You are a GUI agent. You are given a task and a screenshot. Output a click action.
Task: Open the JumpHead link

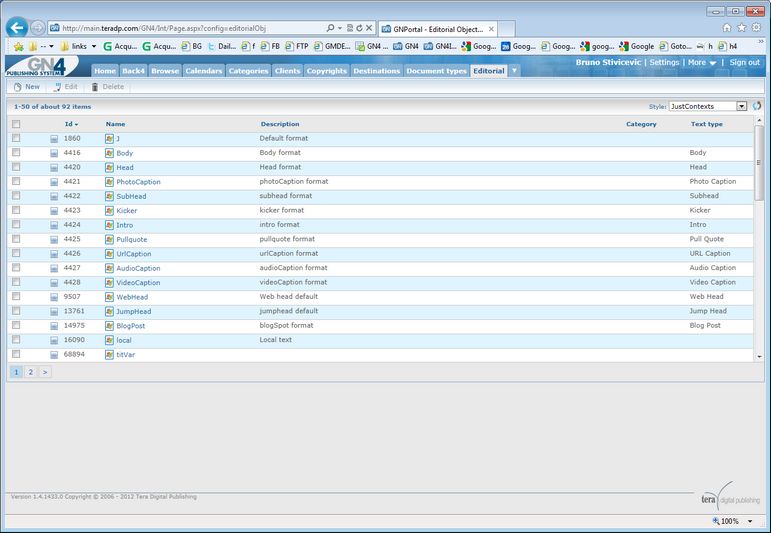click(133, 312)
